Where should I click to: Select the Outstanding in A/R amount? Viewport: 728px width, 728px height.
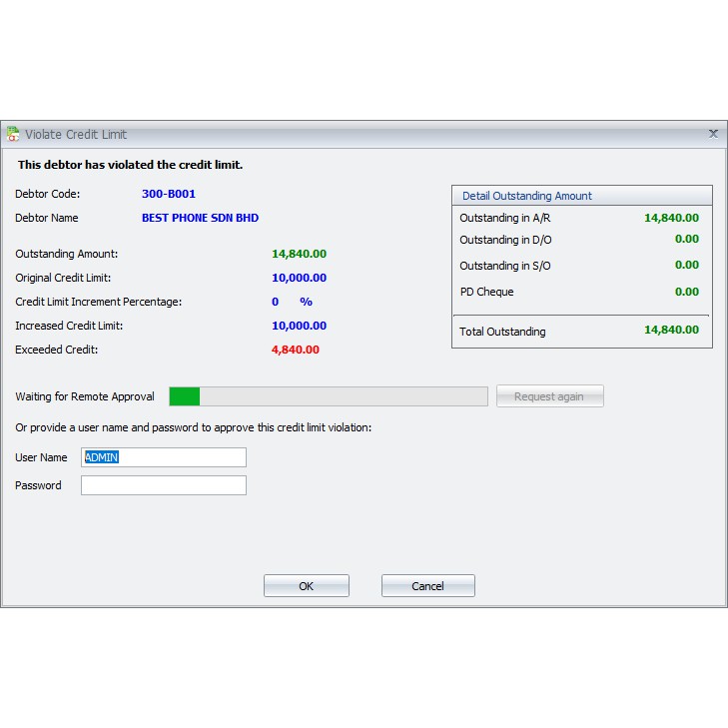pos(671,217)
